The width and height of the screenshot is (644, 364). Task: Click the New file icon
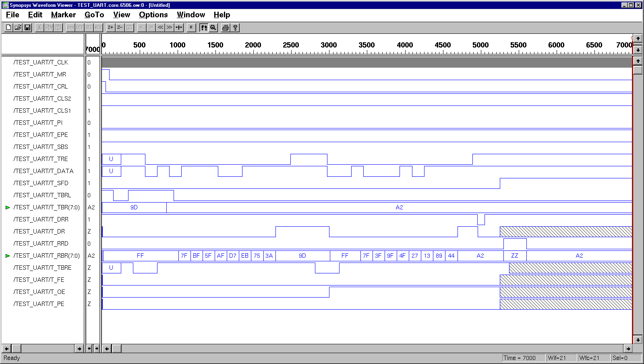[x=8, y=27]
